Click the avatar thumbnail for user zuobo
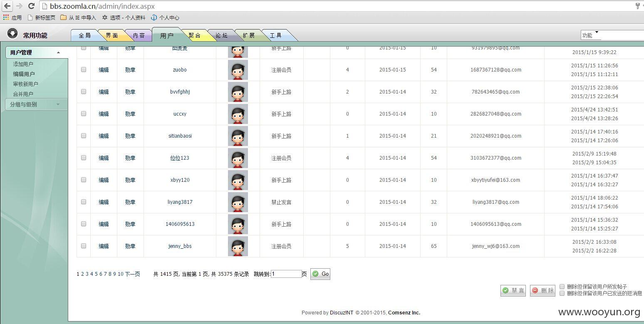The height and width of the screenshot is (324, 644). 238,70
